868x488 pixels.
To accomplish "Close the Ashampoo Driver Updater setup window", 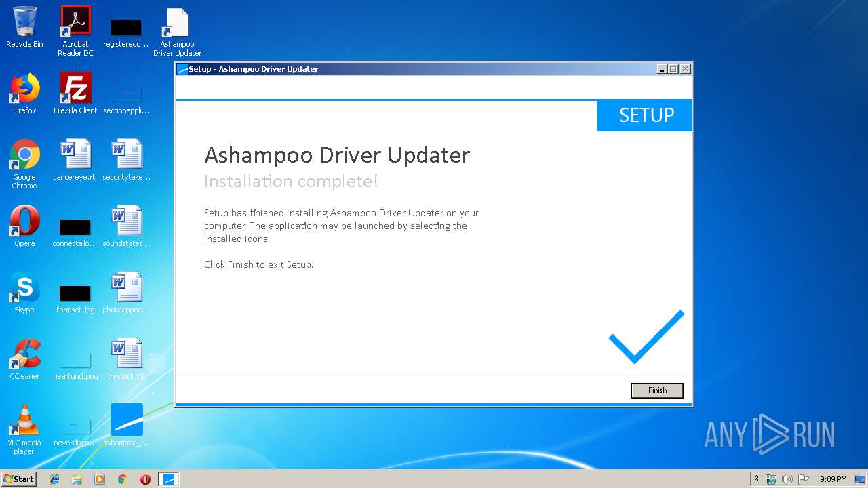I will pyautogui.click(x=686, y=69).
